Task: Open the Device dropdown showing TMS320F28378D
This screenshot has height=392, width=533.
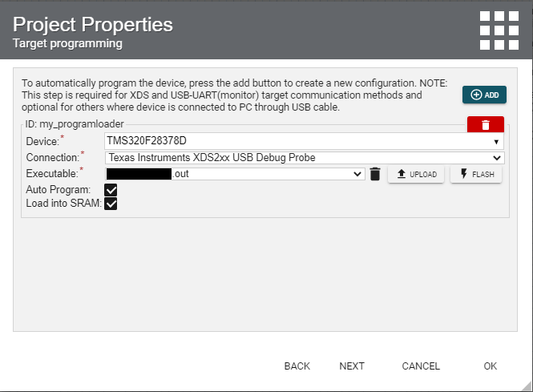Action: [x=305, y=141]
